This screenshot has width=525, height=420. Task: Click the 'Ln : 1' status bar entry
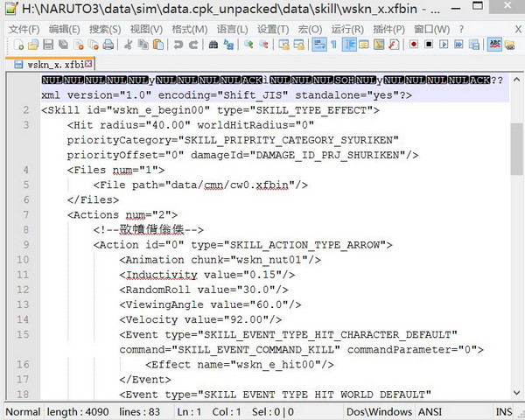[189, 411]
